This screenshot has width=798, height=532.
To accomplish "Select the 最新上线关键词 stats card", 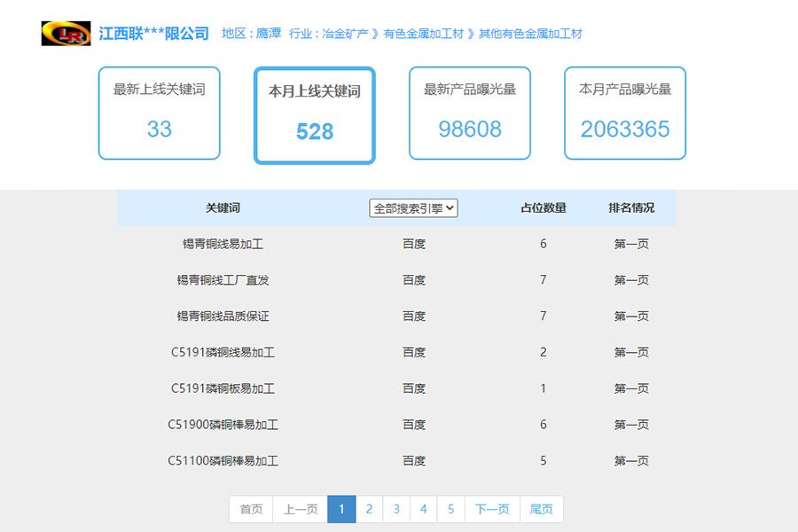I will coord(159,113).
